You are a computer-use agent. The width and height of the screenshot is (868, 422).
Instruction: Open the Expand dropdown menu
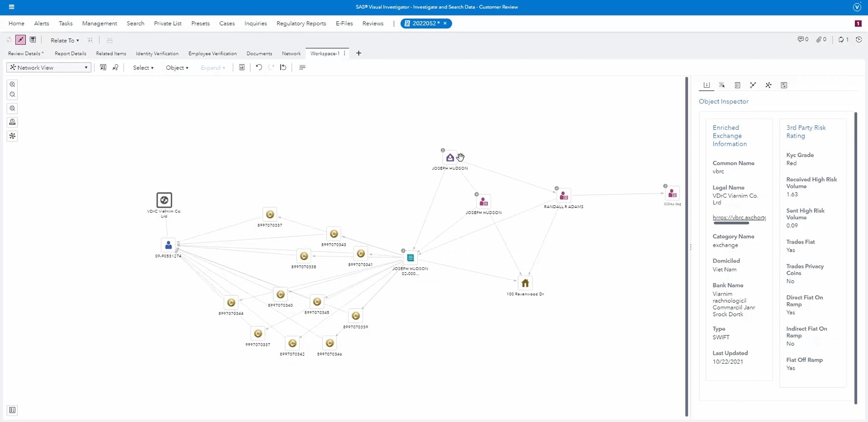pos(213,68)
